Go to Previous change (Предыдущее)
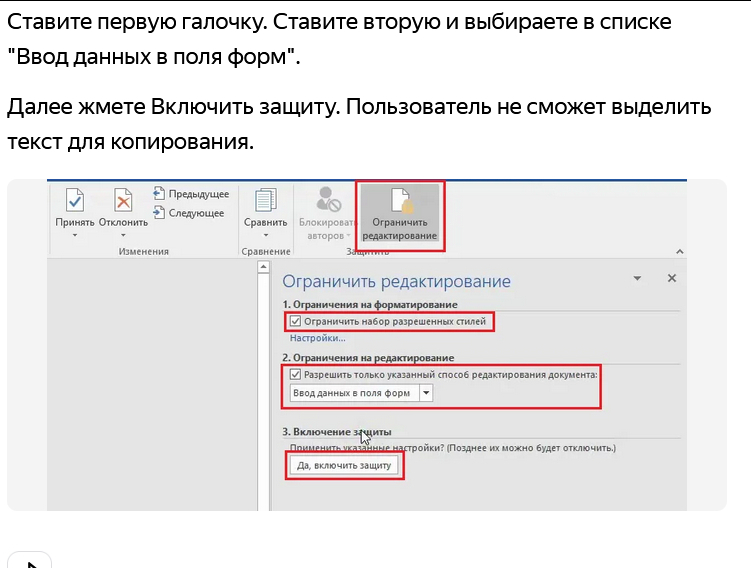The width and height of the screenshot is (751, 568). (191, 194)
